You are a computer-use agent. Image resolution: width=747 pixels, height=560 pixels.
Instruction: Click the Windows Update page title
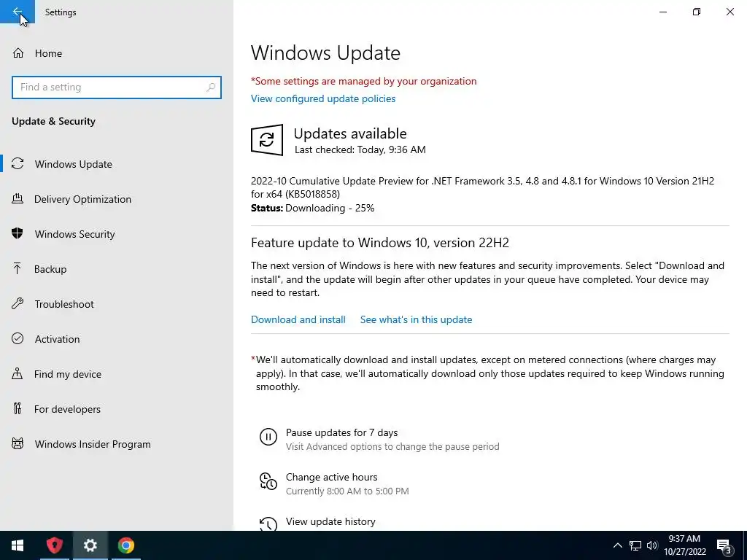(x=325, y=52)
